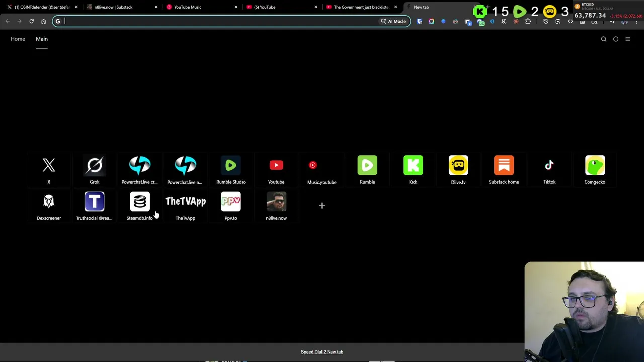The image size is (644, 362).
Task: Open the speed dial hamburger menu
Action: coord(628,39)
